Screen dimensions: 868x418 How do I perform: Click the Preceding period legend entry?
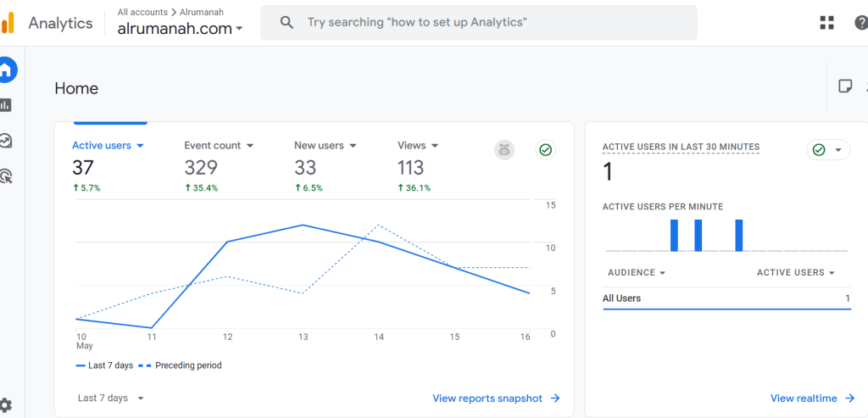(180, 365)
